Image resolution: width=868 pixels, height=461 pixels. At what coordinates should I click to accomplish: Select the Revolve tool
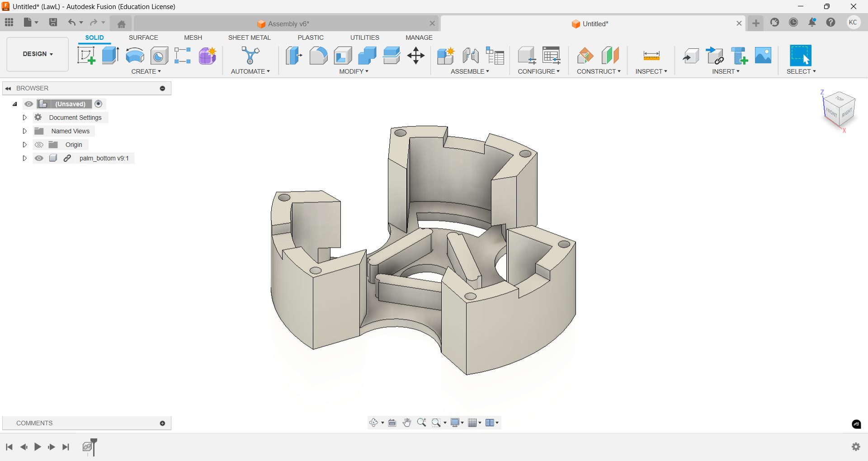tap(135, 56)
